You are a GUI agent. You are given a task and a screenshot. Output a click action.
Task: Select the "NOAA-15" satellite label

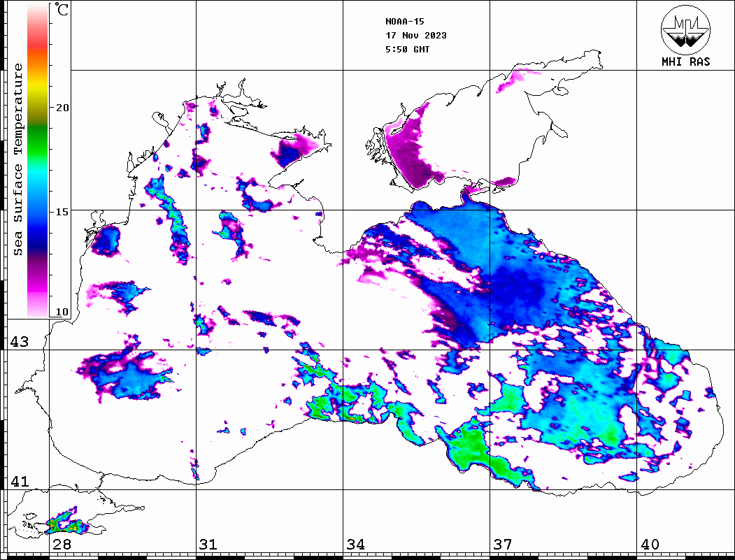tap(404, 22)
